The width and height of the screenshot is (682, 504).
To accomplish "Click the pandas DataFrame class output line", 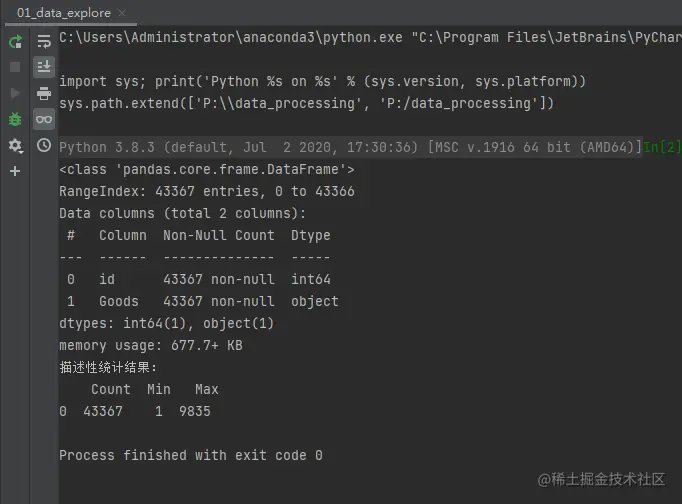I will click(206, 169).
